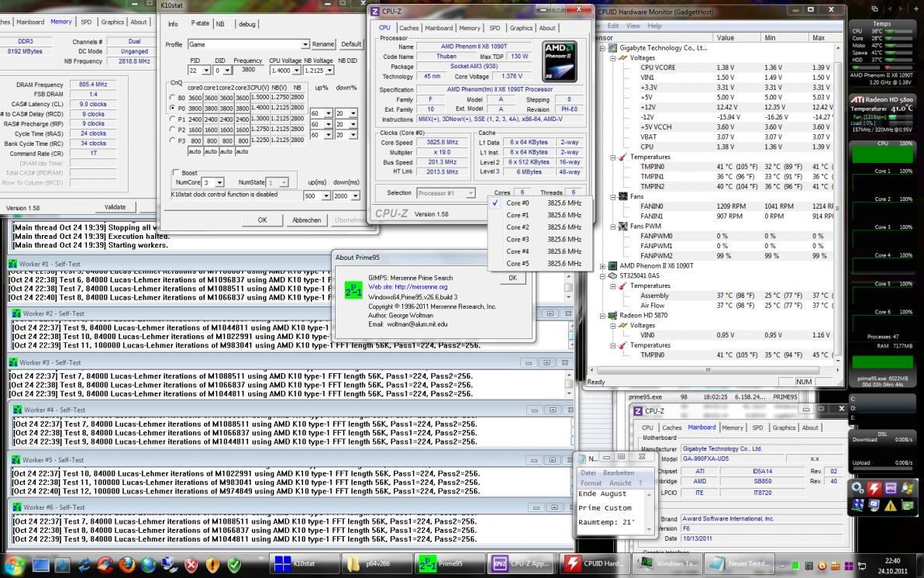This screenshot has width=924, height=578.
Task: Select the B0 radio button in K10stat
Action: [x=173, y=97]
